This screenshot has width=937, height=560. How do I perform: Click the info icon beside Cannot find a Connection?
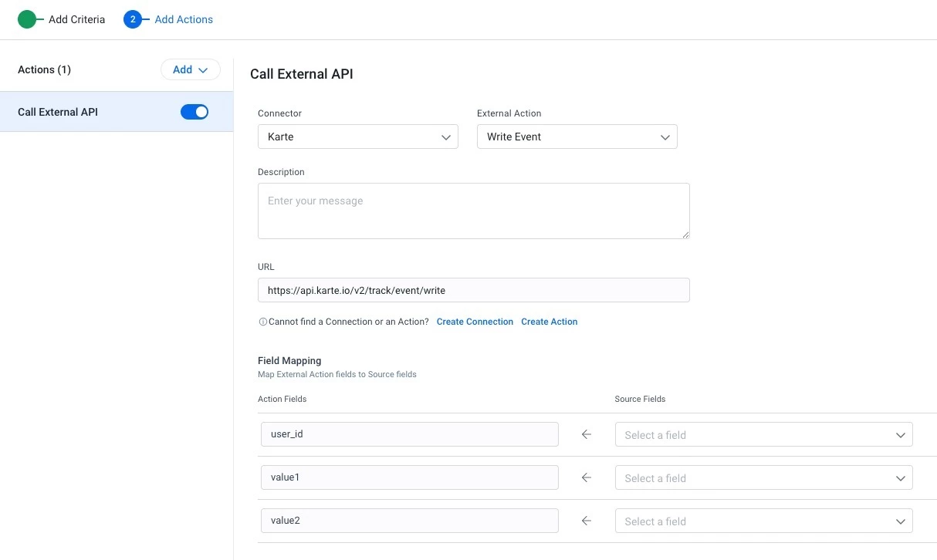click(262, 322)
